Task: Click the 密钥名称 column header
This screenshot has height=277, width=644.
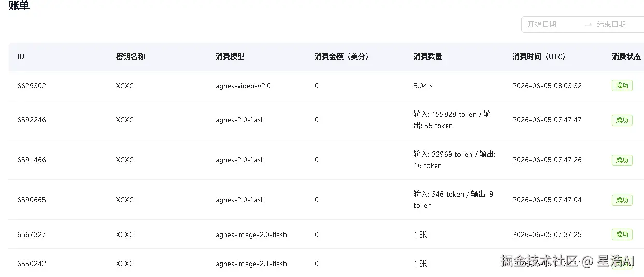Action: (131, 57)
